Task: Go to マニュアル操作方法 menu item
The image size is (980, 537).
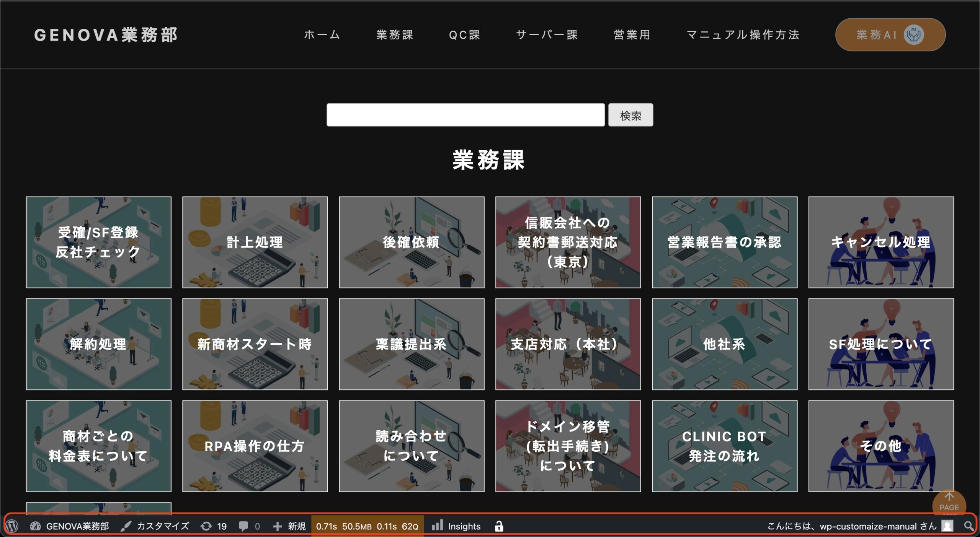Action: tap(743, 35)
